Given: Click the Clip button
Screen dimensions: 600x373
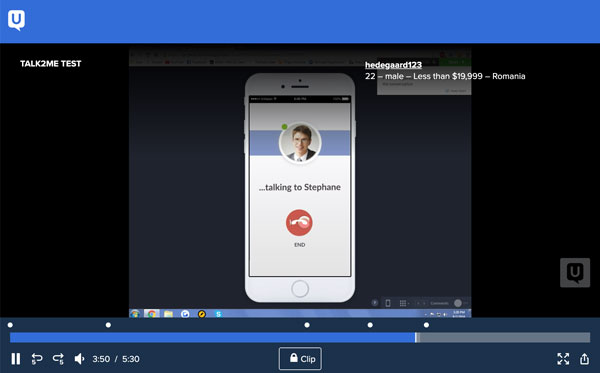Looking at the screenshot, I should [x=300, y=358].
